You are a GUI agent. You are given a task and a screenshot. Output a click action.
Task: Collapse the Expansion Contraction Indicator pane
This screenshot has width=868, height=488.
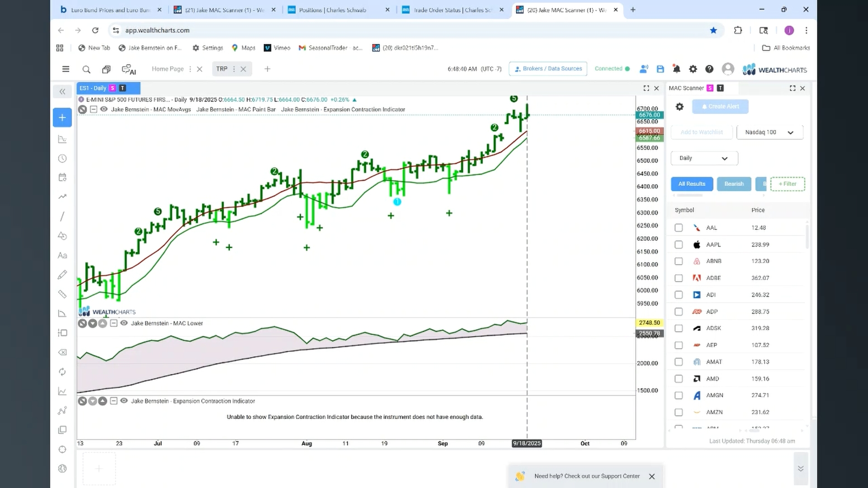[114, 401]
